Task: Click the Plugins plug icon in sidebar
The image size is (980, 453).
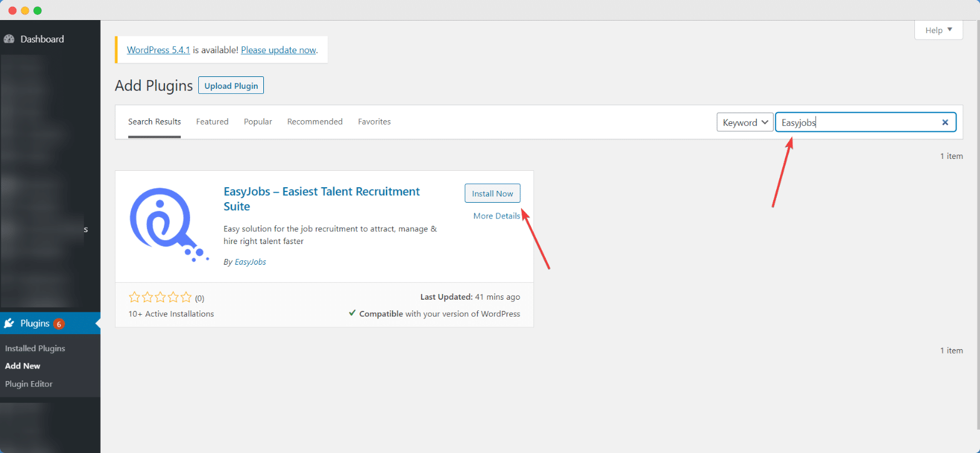Action: point(9,323)
